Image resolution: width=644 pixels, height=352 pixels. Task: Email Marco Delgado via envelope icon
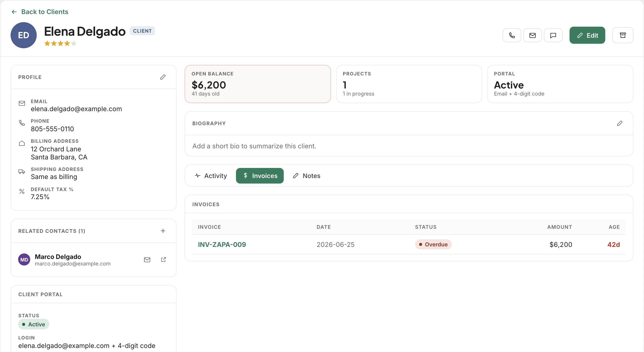pos(147,260)
